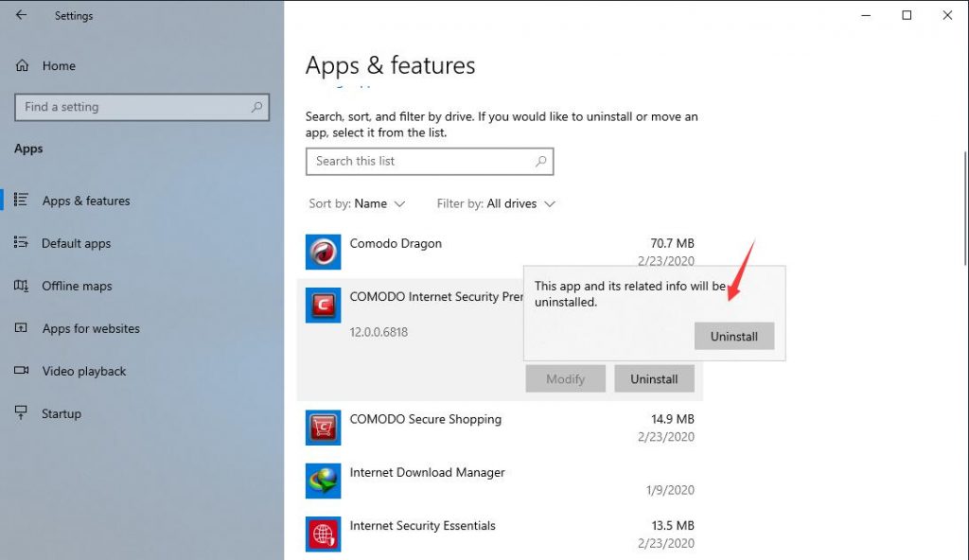
Task: Open Video playback in the sidebar
Action: 84,372
